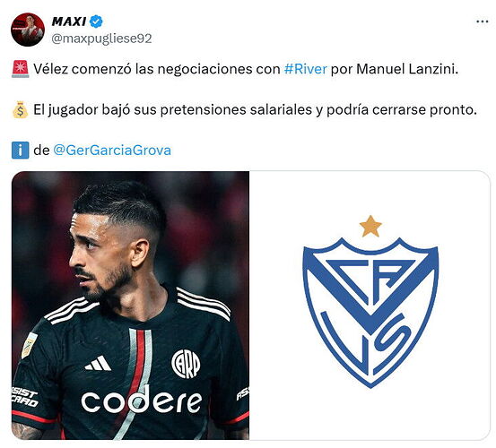Click the league patch on the sleeve

(29, 345)
